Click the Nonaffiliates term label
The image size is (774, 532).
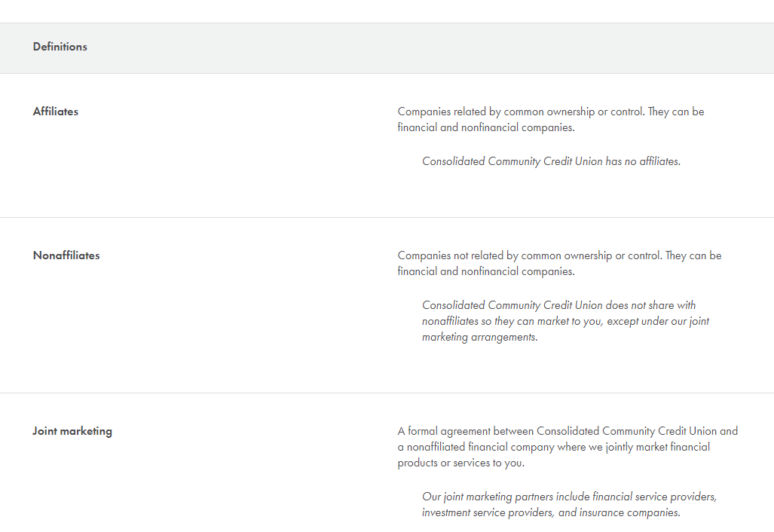(x=66, y=255)
